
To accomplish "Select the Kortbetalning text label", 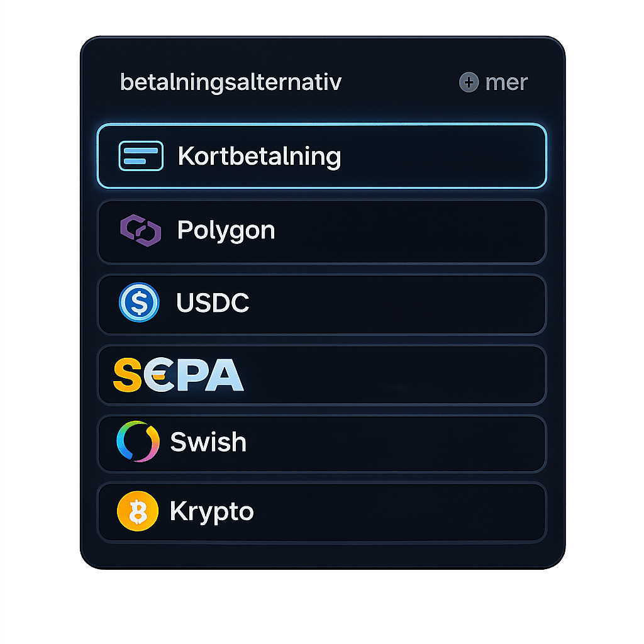I will pyautogui.click(x=259, y=156).
